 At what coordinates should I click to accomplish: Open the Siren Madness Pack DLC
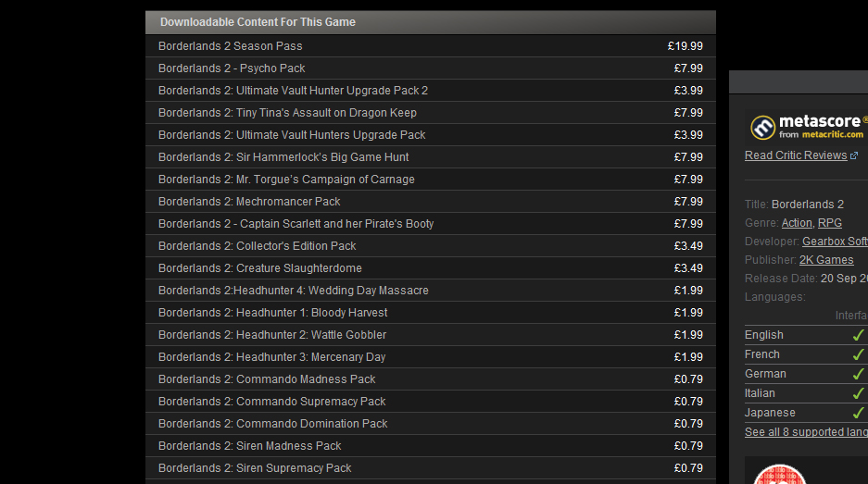[250, 446]
